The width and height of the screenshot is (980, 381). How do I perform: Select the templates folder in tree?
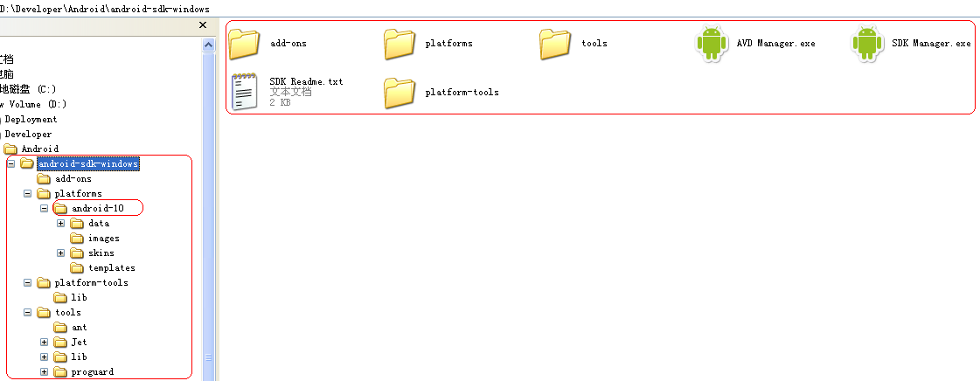(x=103, y=268)
